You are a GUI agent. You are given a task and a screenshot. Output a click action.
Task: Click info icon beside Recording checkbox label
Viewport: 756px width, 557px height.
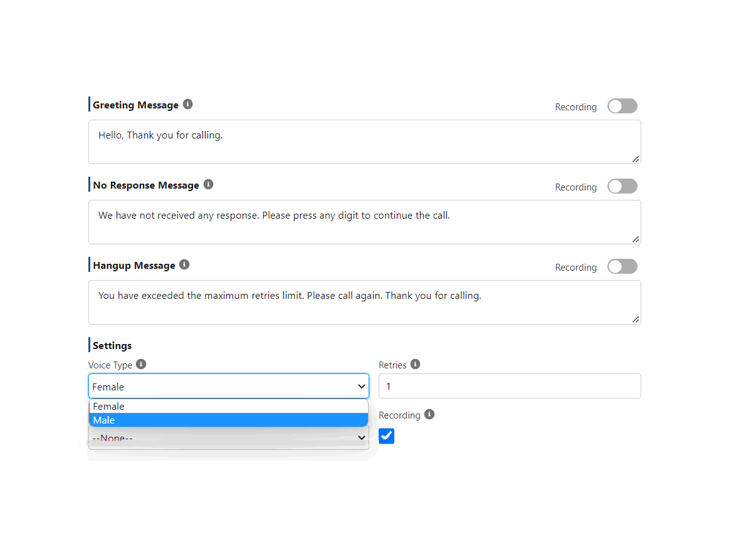[x=429, y=414]
